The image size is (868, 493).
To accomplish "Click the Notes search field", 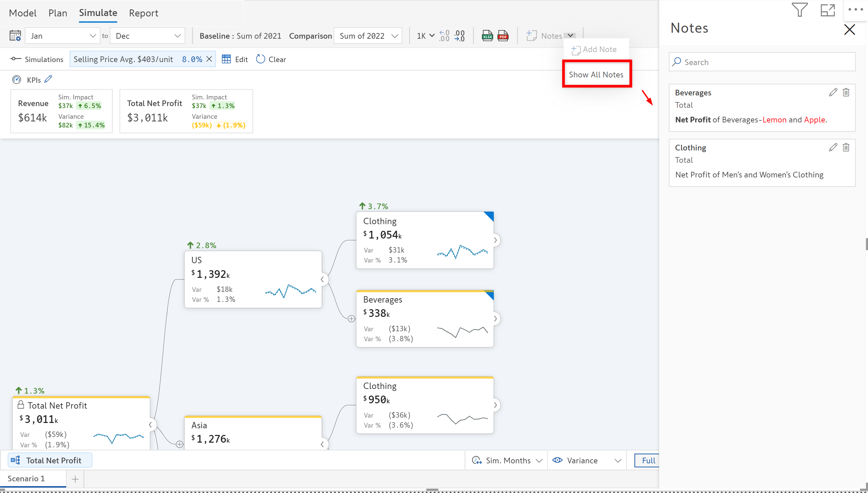I will (762, 62).
